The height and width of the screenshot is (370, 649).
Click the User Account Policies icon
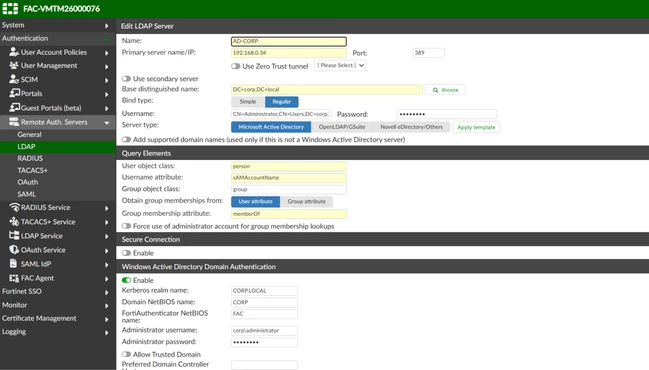pos(14,52)
